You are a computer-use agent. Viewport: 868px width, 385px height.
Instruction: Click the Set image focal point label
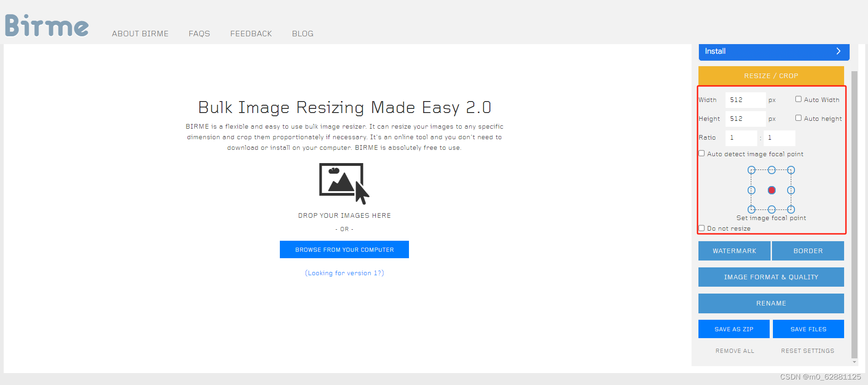(x=771, y=218)
